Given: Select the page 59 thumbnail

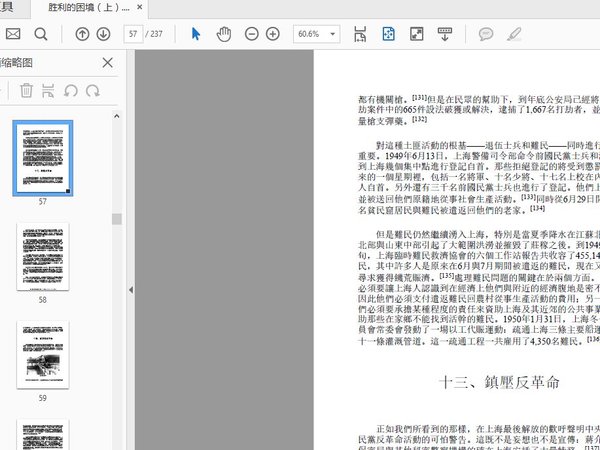Looking at the screenshot, I should (x=43, y=355).
